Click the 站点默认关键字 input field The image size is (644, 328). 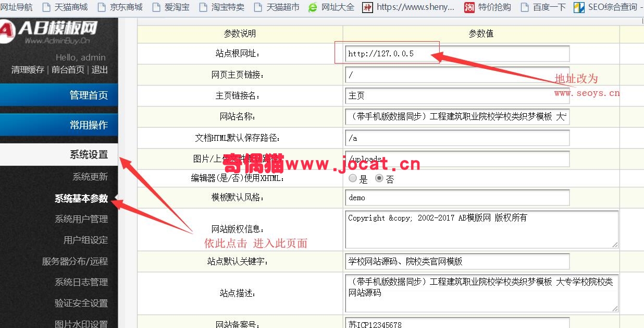point(457,261)
